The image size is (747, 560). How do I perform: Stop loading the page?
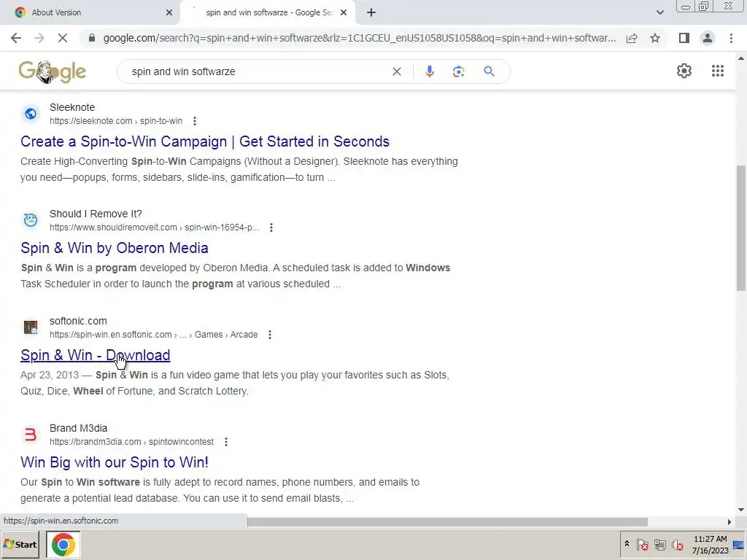click(63, 38)
